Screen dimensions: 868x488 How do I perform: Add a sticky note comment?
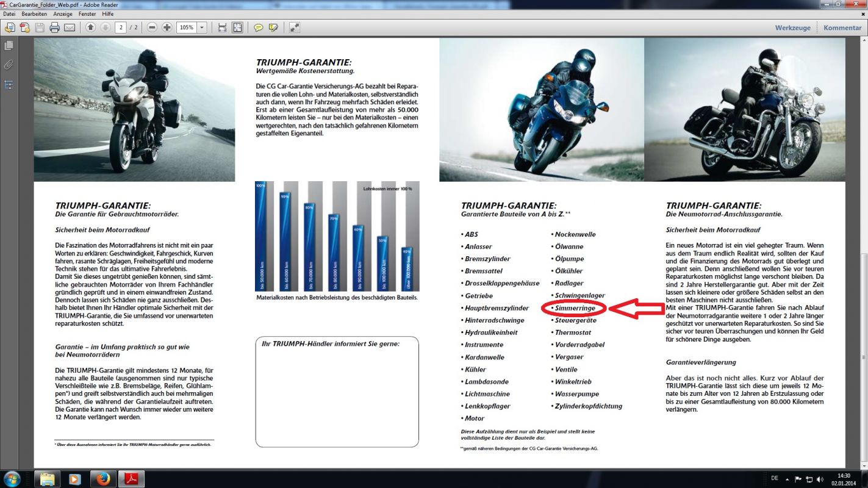click(x=259, y=27)
